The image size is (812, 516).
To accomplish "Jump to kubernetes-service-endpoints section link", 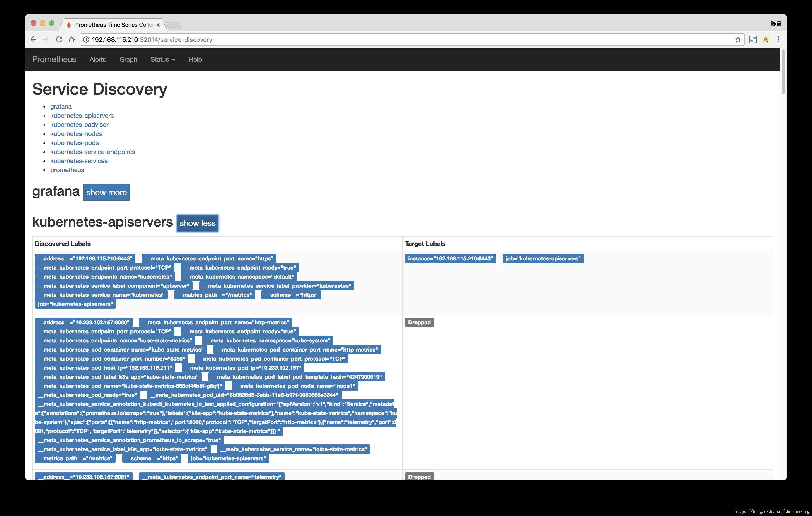I will coord(93,152).
